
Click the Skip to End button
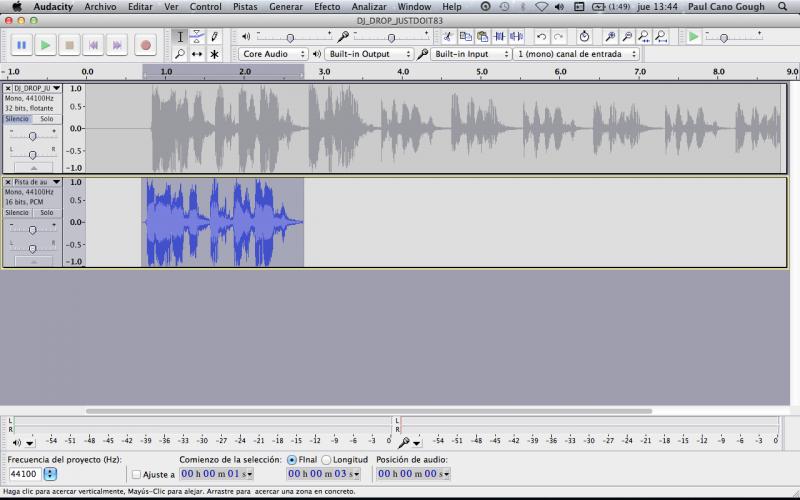[117, 45]
